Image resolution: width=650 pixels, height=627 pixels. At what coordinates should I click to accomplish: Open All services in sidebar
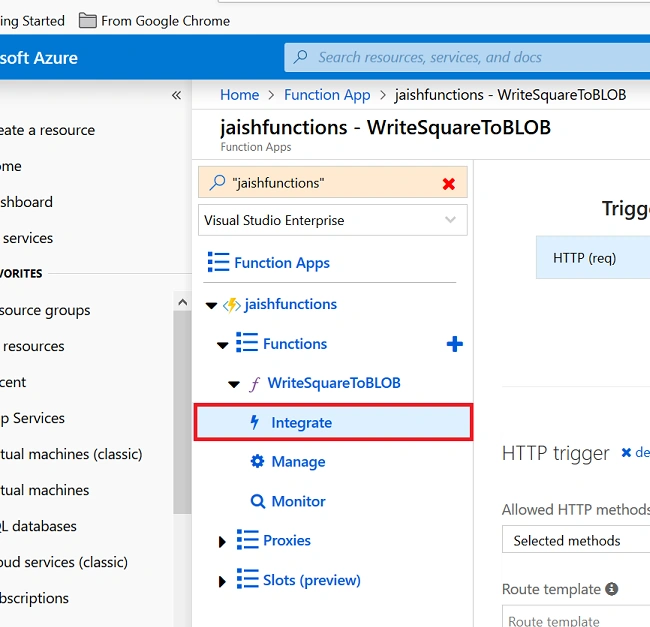tap(27, 238)
